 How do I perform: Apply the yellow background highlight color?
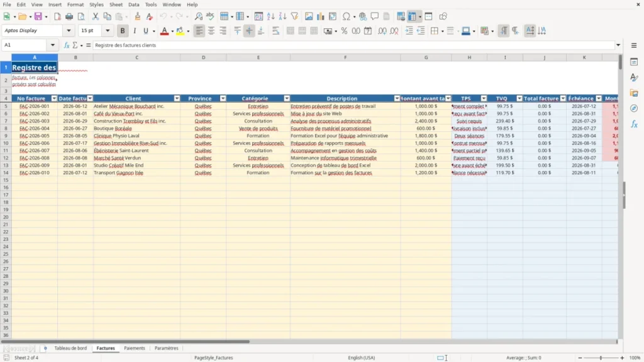(180, 31)
